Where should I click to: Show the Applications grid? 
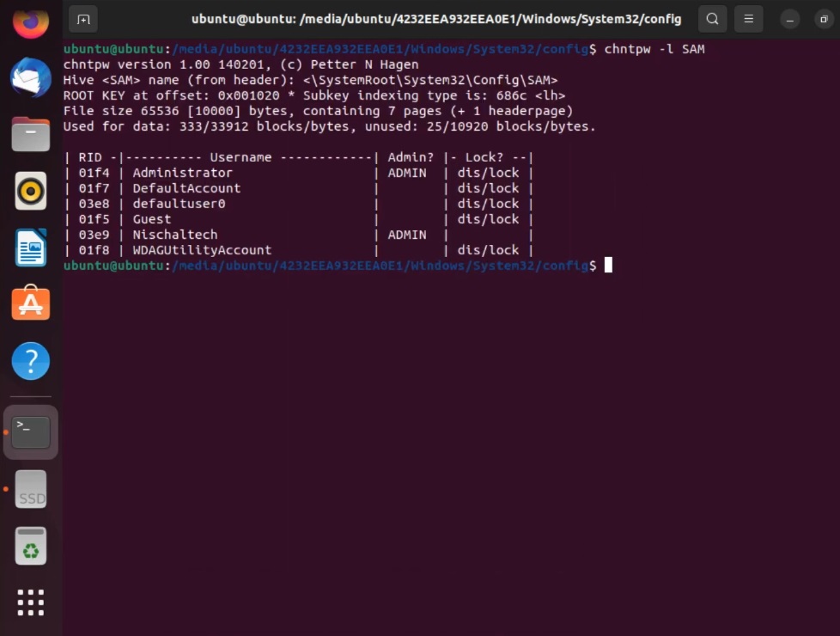click(x=30, y=602)
